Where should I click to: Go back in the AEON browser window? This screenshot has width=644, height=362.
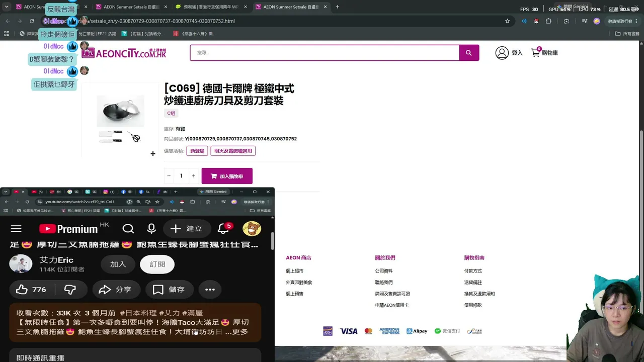[x=8, y=21]
